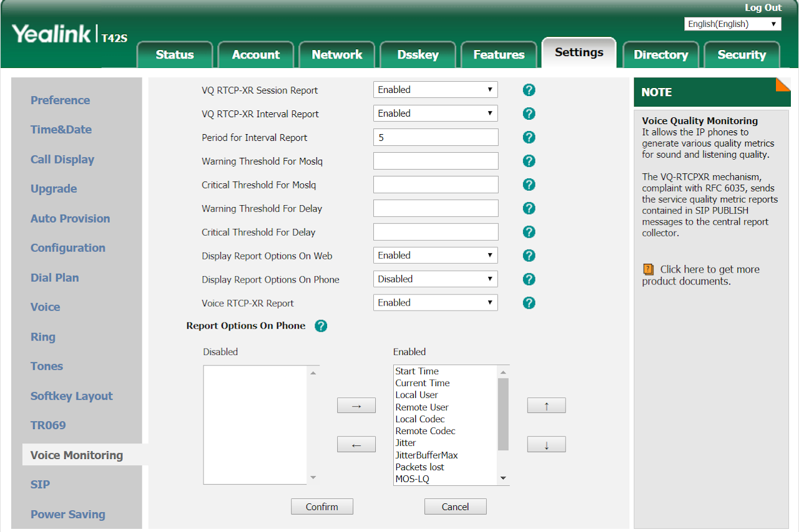Move item up with up arrow button
Image resolution: width=799 pixels, height=532 pixels.
click(x=546, y=406)
